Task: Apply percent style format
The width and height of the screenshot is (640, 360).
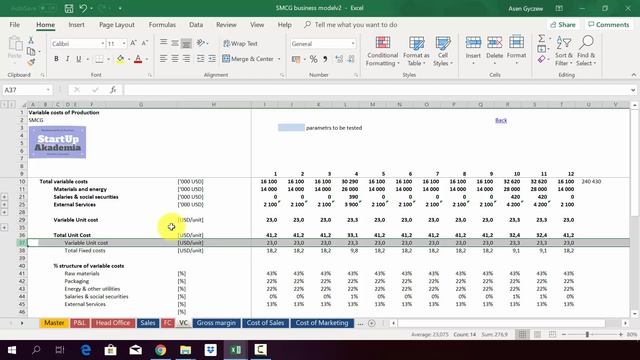Action: 313,59
